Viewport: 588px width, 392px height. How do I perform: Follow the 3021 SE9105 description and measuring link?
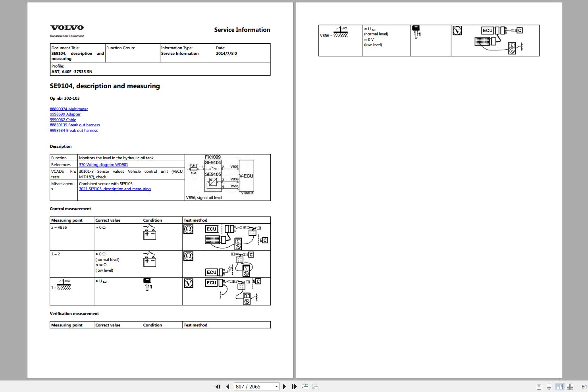point(115,189)
